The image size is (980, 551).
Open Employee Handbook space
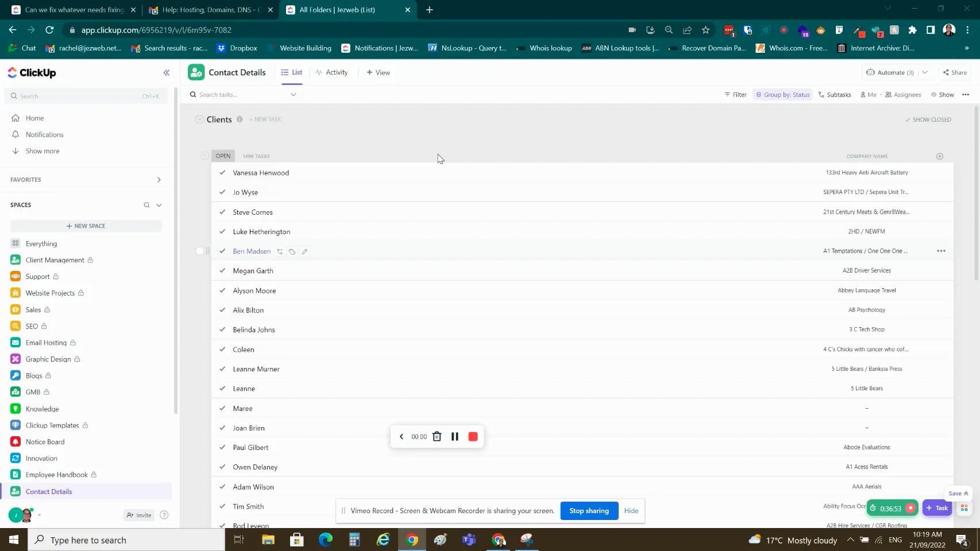[56, 475]
